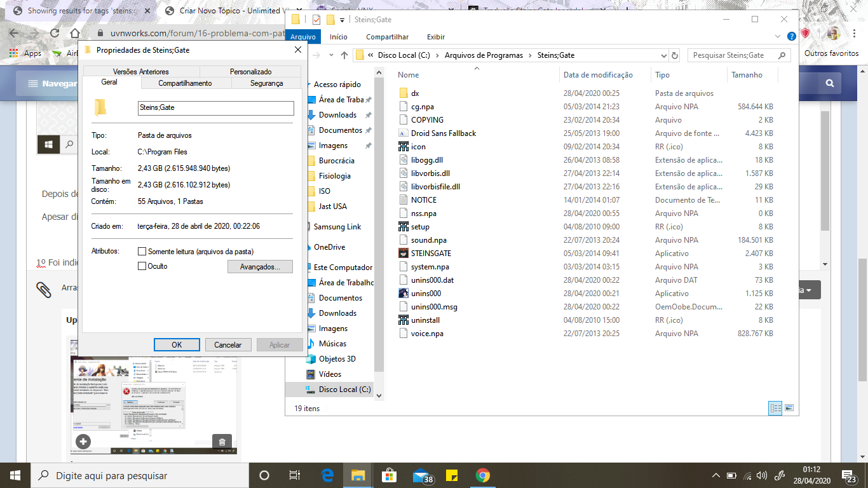
Task: Click the forum search magnifier icon
Action: (829, 83)
